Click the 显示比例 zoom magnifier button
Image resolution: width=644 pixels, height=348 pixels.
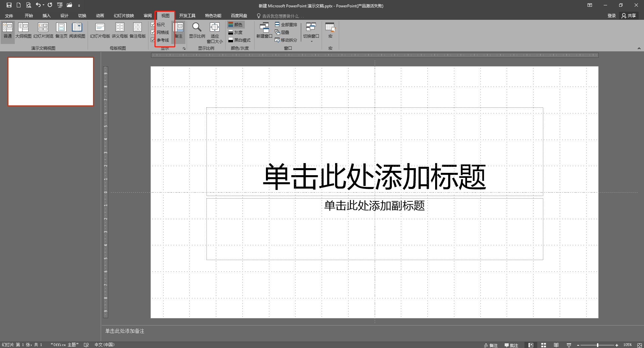(x=197, y=30)
